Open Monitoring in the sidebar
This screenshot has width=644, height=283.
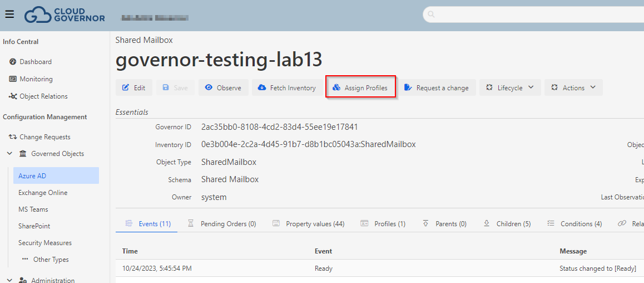(x=36, y=79)
